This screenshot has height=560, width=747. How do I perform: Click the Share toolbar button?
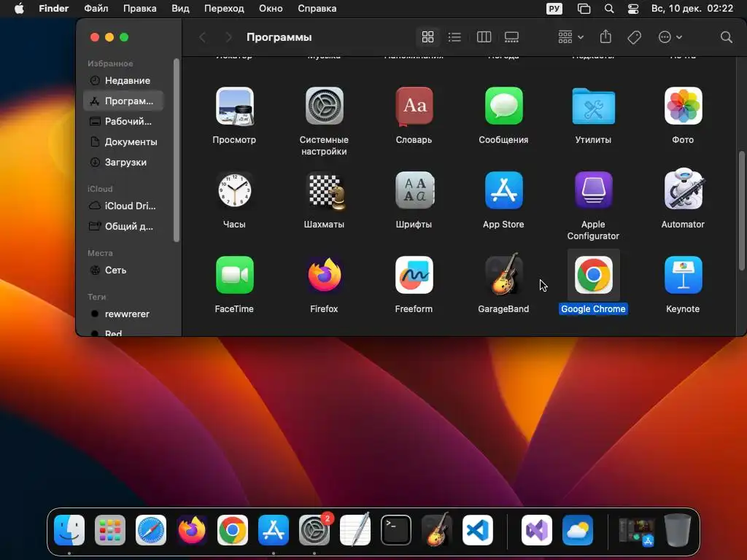pos(605,36)
